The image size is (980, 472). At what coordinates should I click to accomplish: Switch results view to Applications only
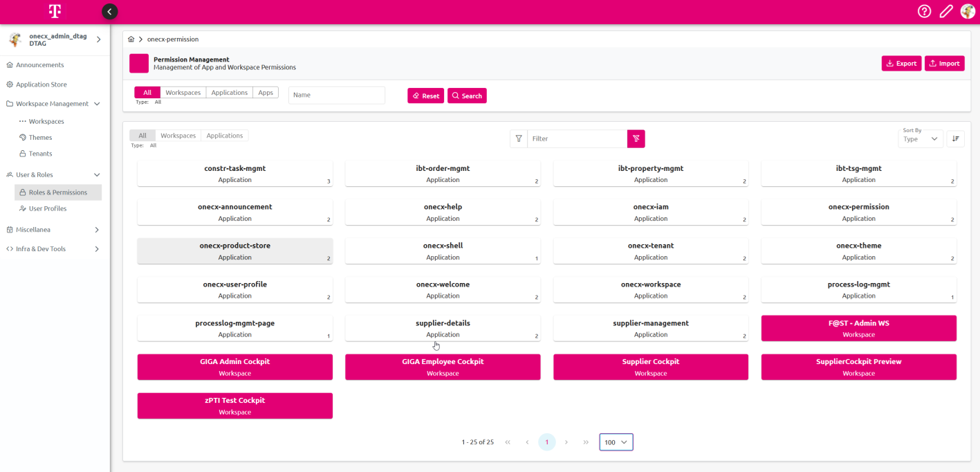[224, 135]
